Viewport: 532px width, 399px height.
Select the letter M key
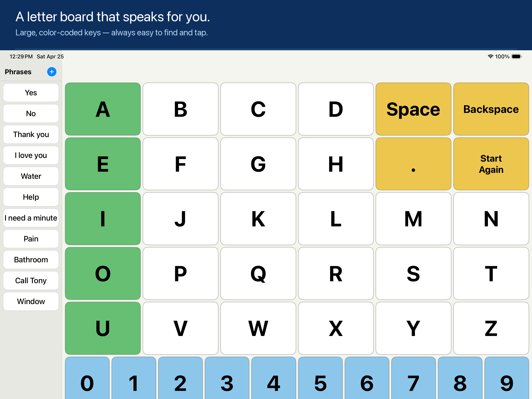click(413, 219)
